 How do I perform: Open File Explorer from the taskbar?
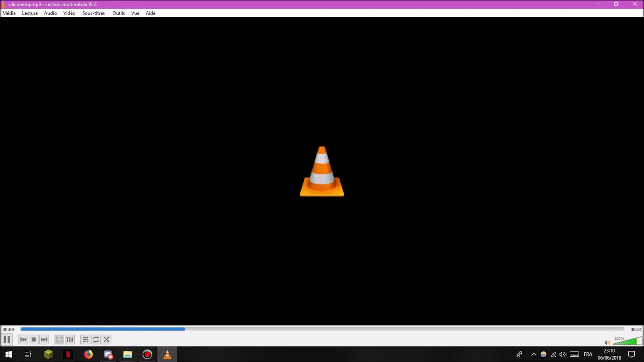coord(128,354)
